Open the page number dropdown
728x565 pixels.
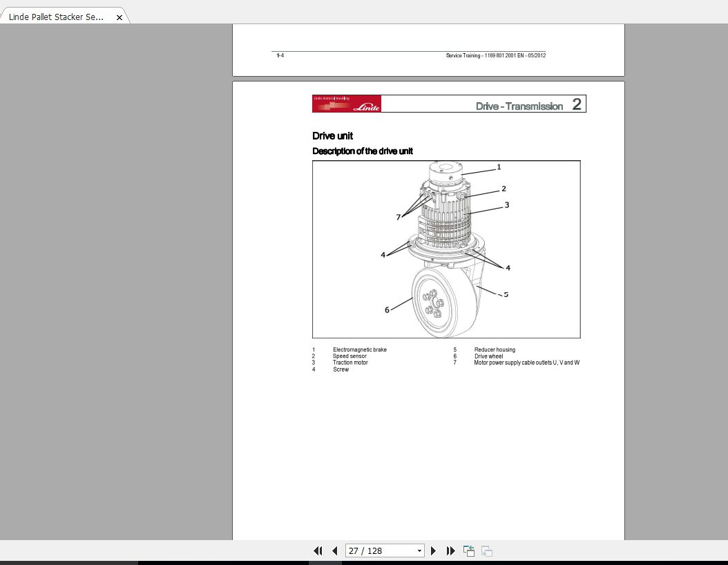tap(418, 550)
